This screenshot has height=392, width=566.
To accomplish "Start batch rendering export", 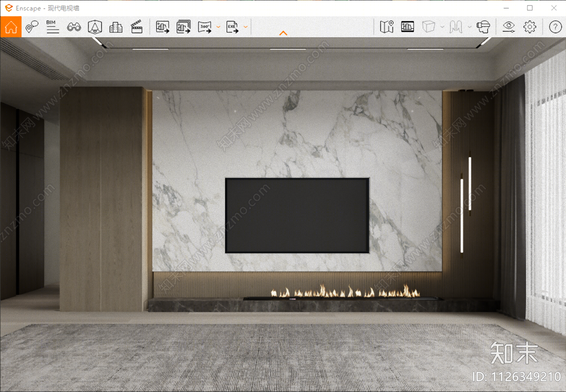I will [183, 27].
